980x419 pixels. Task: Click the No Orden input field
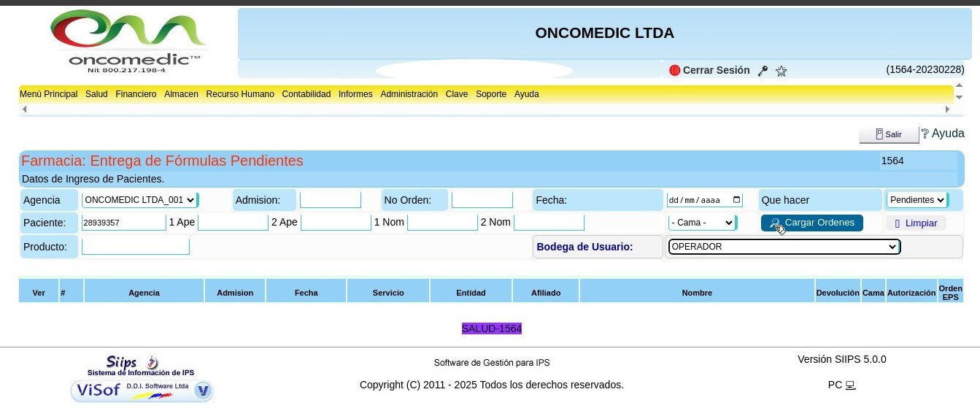[x=482, y=200]
